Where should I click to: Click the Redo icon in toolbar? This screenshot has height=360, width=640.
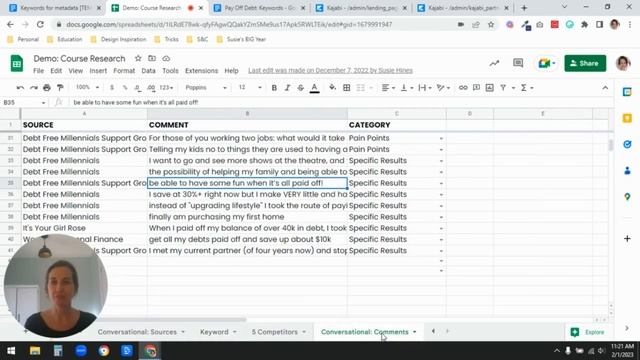click(33, 88)
